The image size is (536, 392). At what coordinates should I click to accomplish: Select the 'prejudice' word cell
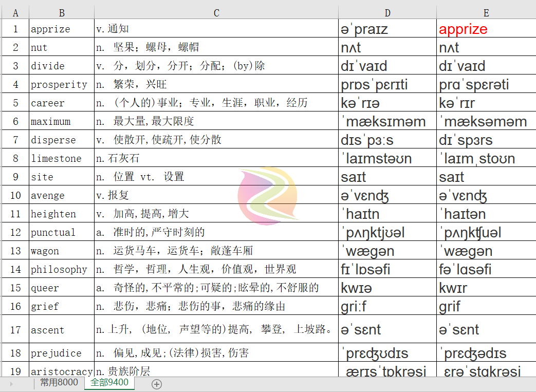pyautogui.click(x=62, y=352)
